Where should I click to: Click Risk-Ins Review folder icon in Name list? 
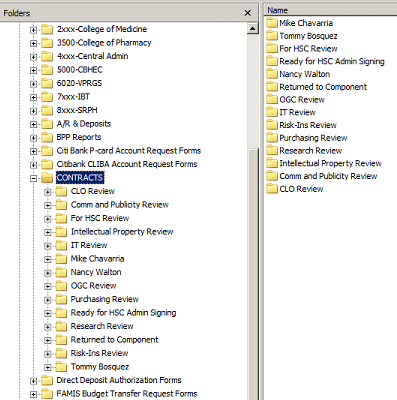pos(272,125)
